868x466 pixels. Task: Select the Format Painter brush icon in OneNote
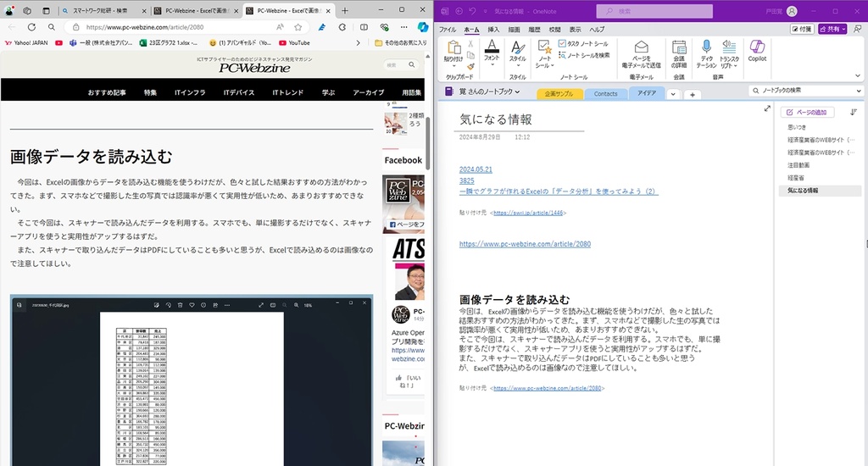click(470, 66)
